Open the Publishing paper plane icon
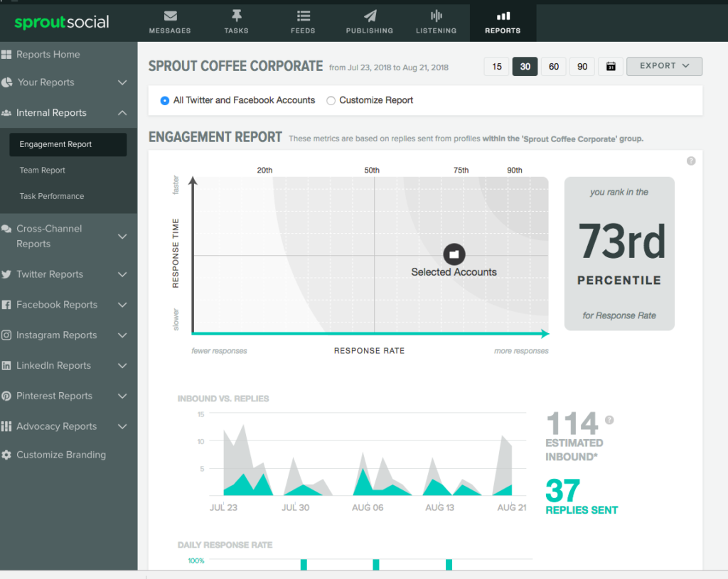Screen dimensions: 728x579 coord(370,16)
